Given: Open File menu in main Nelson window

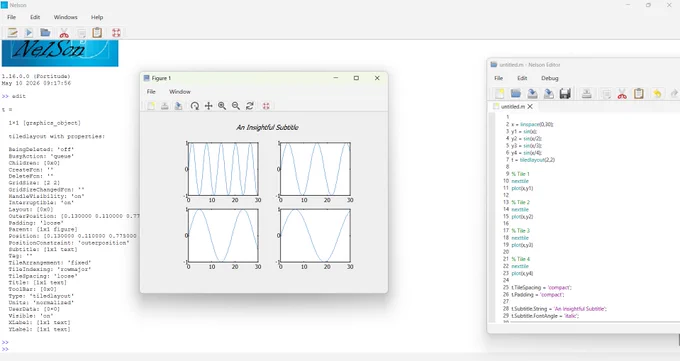Looking at the screenshot, I should 12,17.
